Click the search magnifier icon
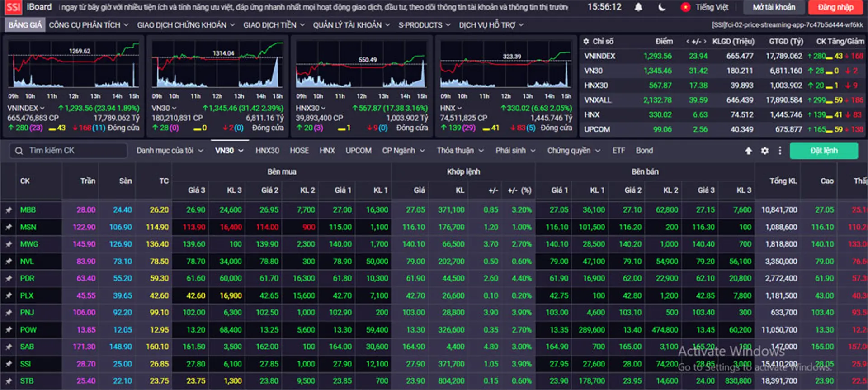The height and width of the screenshot is (390, 868). (19, 151)
